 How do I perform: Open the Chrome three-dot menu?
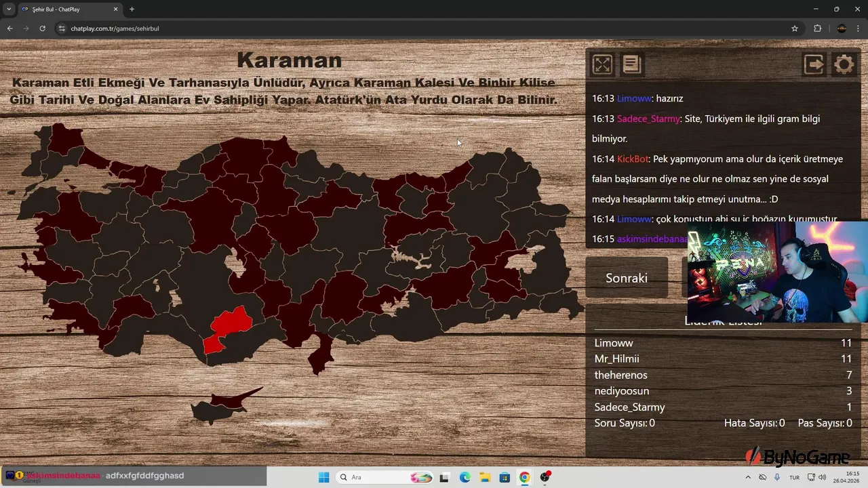click(x=859, y=28)
